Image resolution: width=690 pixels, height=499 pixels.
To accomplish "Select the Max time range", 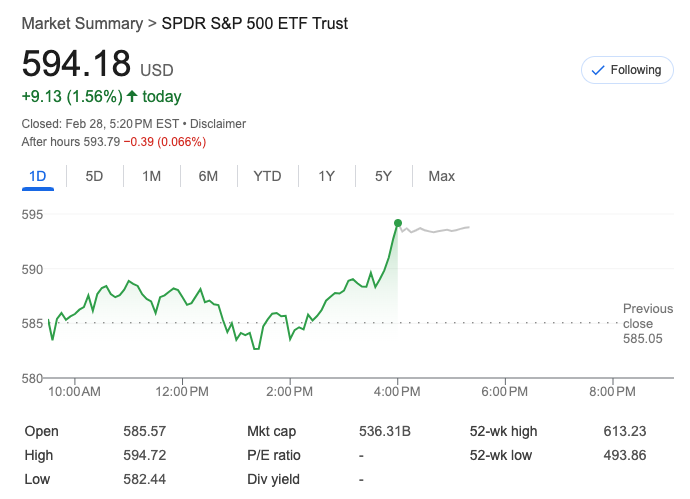I will tap(441, 176).
